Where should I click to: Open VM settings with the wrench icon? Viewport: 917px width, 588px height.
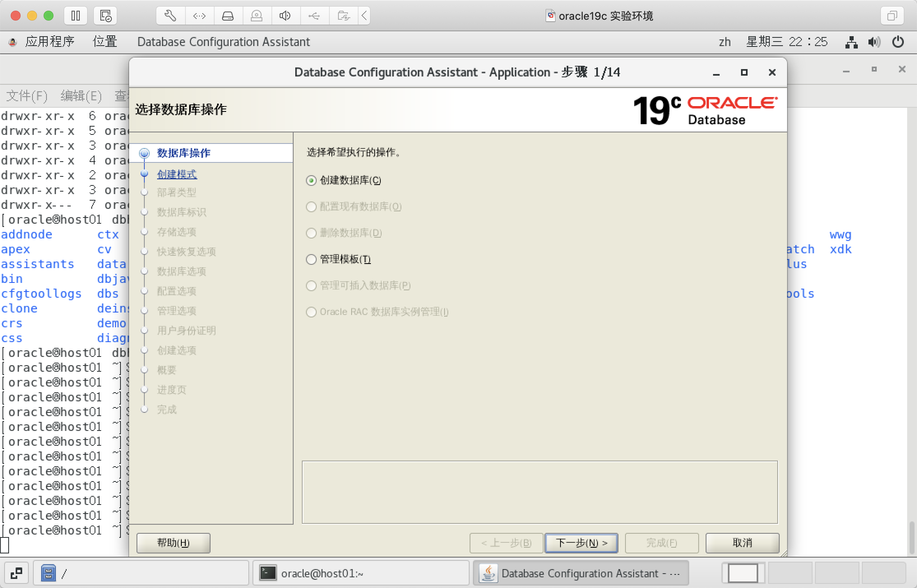tap(170, 16)
